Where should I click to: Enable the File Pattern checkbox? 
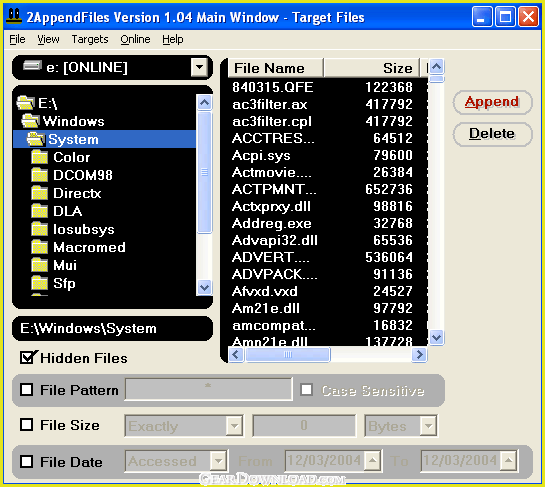click(27, 390)
